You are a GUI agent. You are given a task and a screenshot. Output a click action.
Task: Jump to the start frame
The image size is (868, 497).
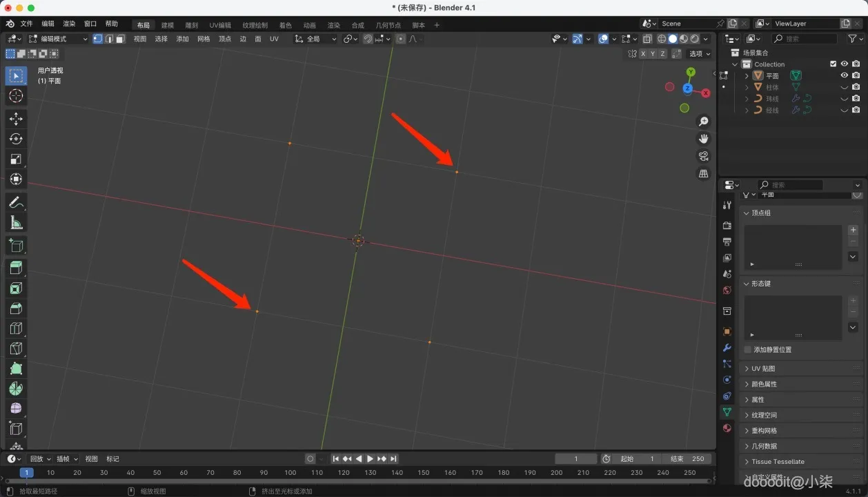click(x=335, y=458)
